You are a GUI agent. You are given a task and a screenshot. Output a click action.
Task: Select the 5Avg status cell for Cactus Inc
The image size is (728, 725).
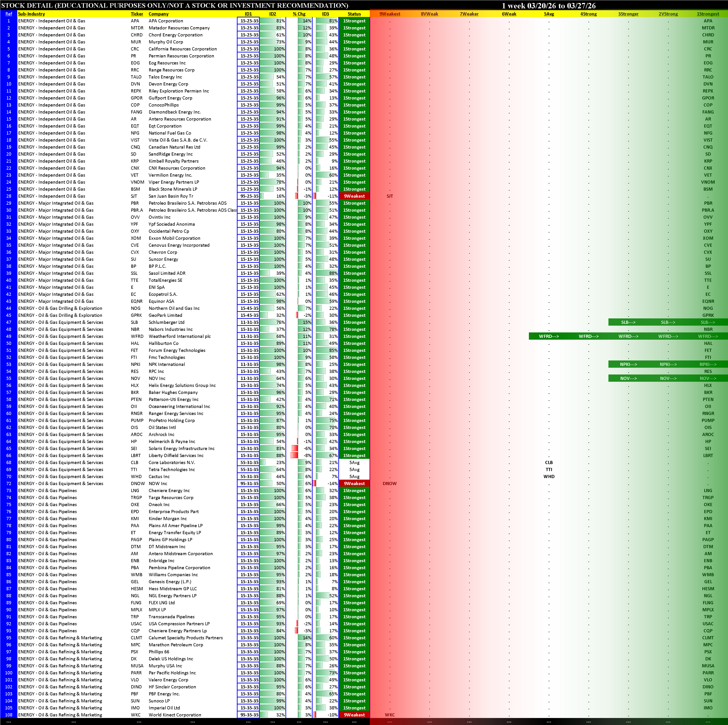point(354,476)
